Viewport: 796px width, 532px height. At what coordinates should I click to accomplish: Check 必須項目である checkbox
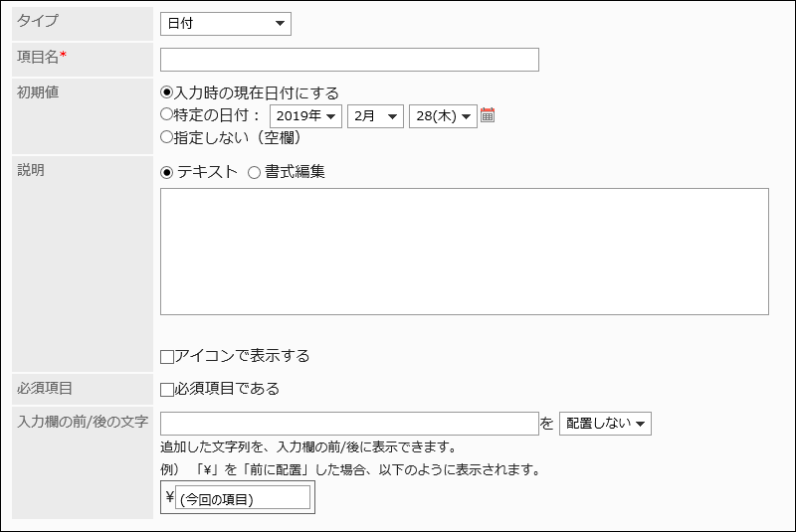point(167,390)
